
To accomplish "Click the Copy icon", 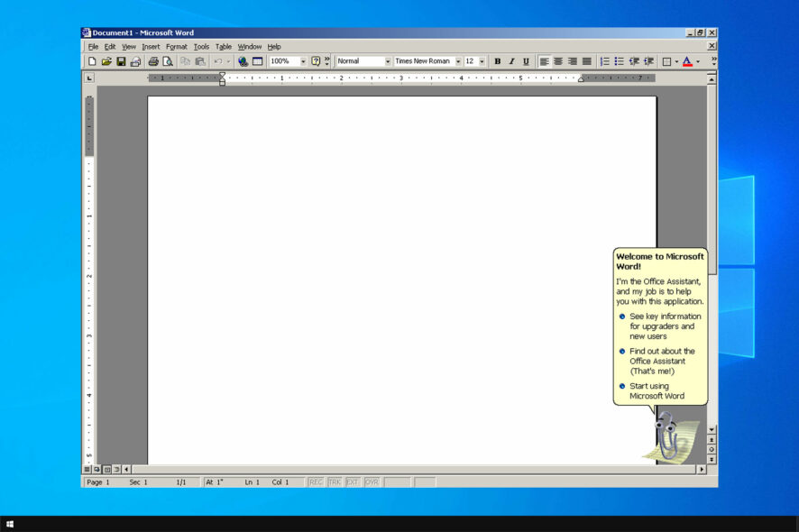I will click(x=186, y=61).
